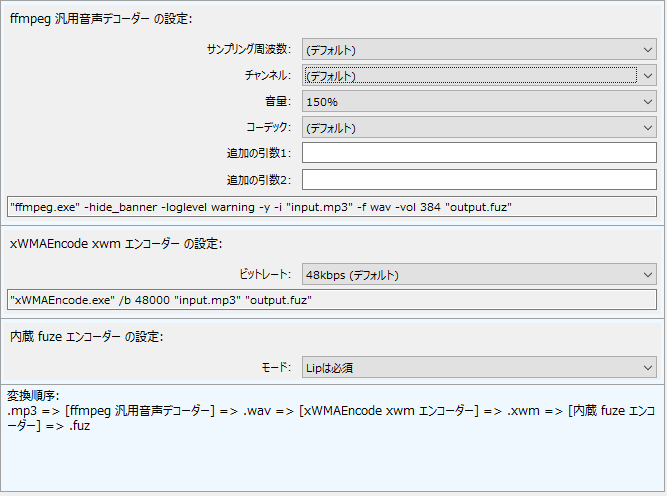
Task: Click the xWMAEncode.exe command line text box
Action: click(x=332, y=300)
